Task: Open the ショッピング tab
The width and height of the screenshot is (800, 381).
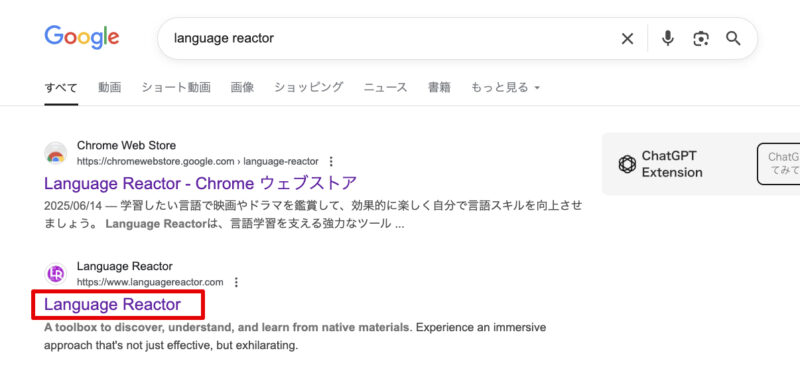Action: click(x=309, y=88)
